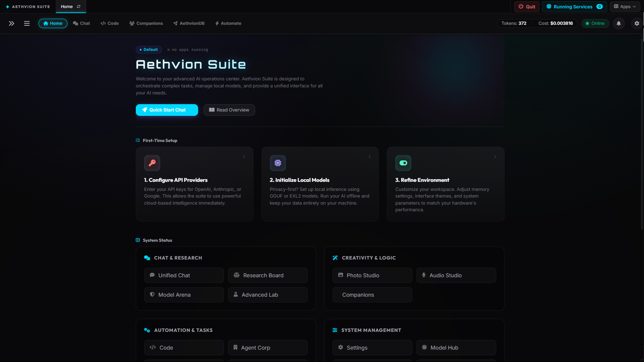
Task: Click the Agent Corp building icon
Action: tap(235, 347)
